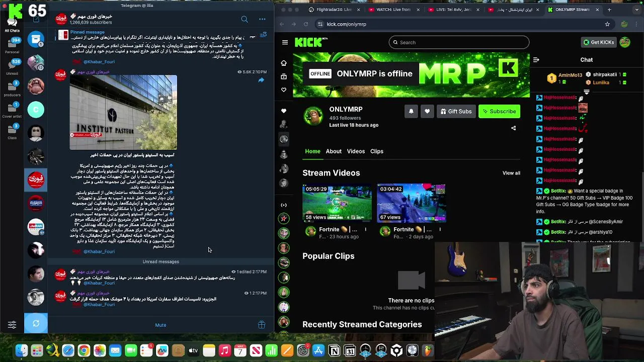Open the Following heart icon in Kick sidebar
644x362 pixels.
tap(284, 90)
